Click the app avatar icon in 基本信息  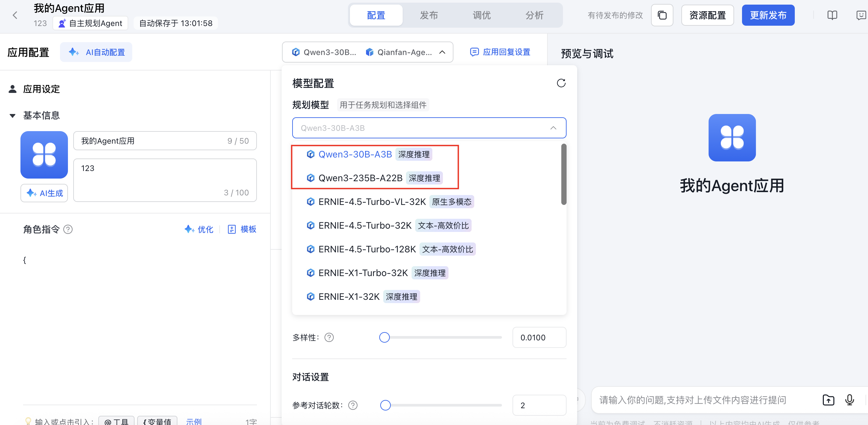44,155
